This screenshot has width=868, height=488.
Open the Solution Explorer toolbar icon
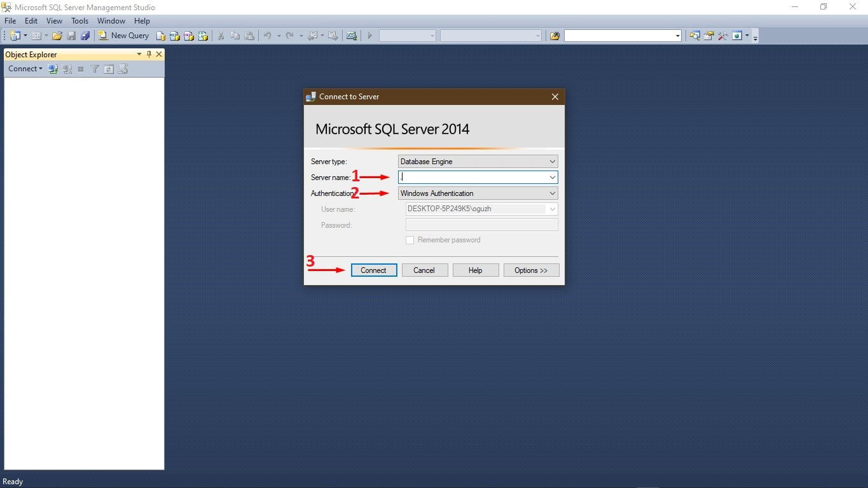pos(694,36)
